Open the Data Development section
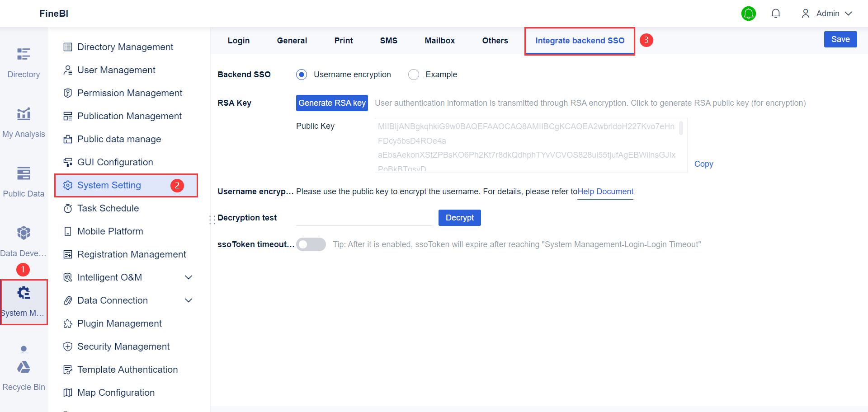Screen dimensions: 868x412 24,239
